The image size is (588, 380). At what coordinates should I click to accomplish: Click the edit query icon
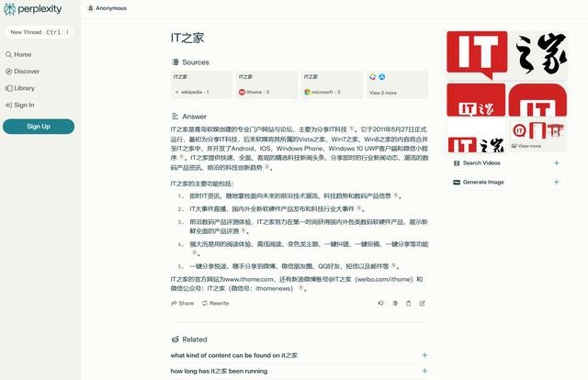coord(422,303)
